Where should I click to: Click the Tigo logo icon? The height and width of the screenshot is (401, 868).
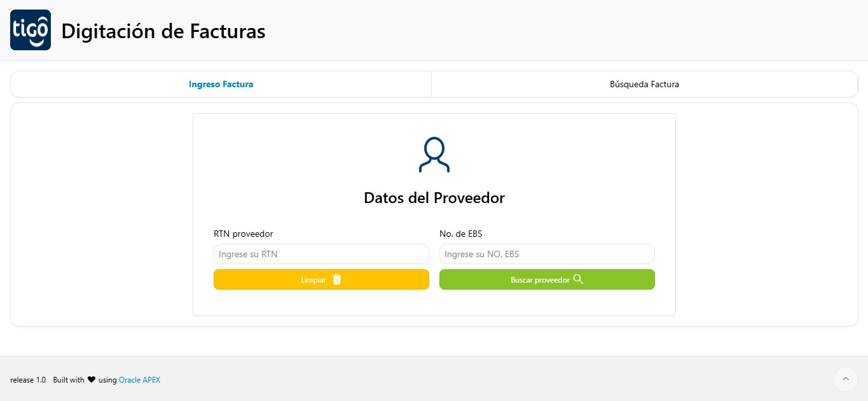[x=30, y=29]
